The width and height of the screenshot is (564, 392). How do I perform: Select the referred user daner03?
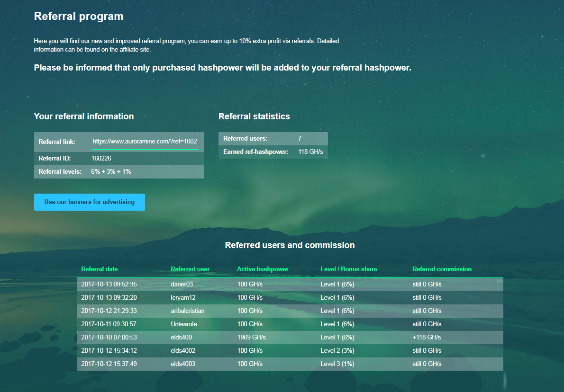[182, 285]
